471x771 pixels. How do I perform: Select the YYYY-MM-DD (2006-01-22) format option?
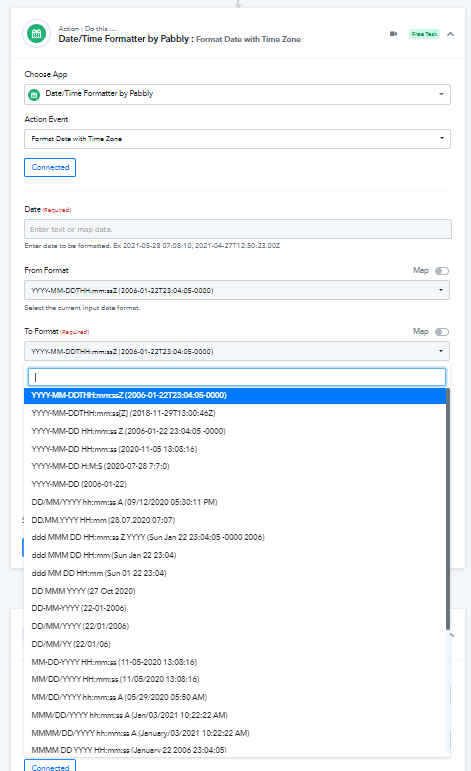click(x=79, y=484)
